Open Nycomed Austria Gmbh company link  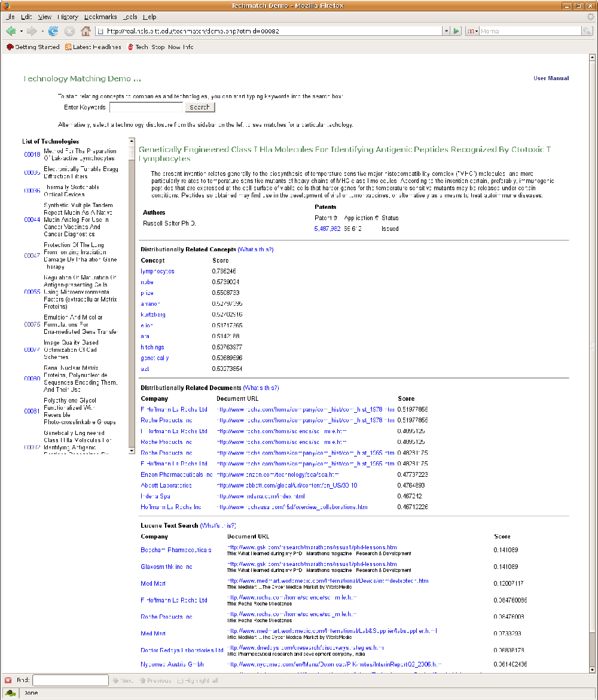pos(172,664)
